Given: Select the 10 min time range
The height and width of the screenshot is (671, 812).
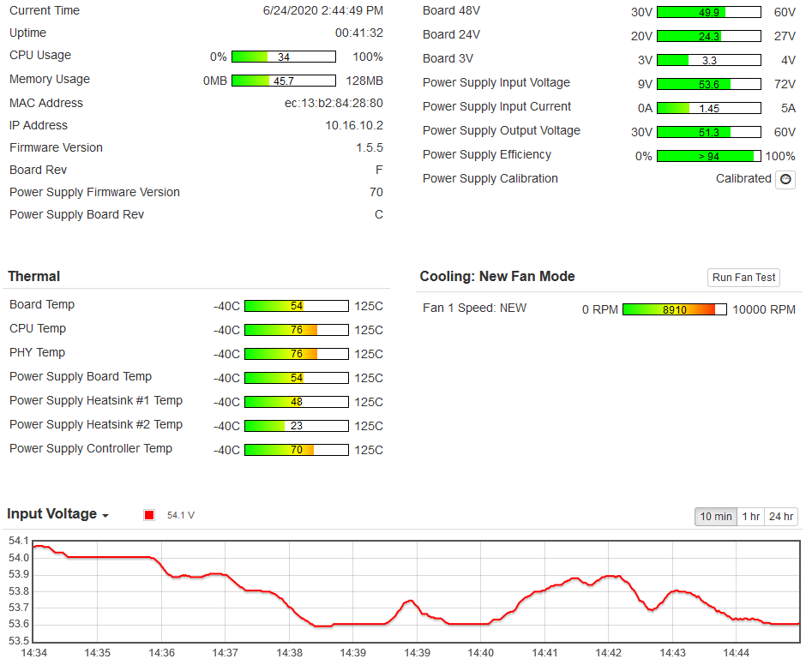Looking at the screenshot, I should pos(715,516).
